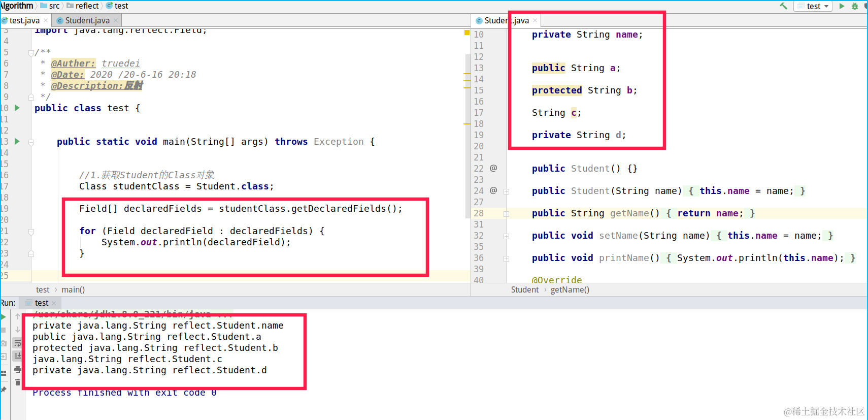Expand the folded setName method
868x420 pixels.
click(x=506, y=236)
